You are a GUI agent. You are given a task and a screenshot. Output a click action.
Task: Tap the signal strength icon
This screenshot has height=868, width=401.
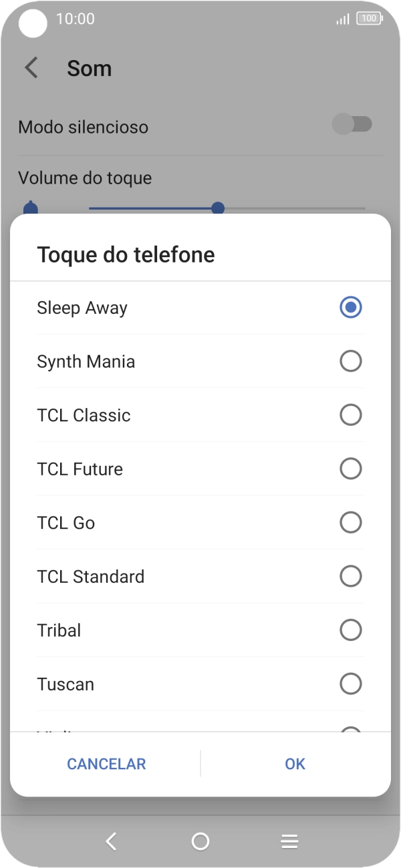342,19
